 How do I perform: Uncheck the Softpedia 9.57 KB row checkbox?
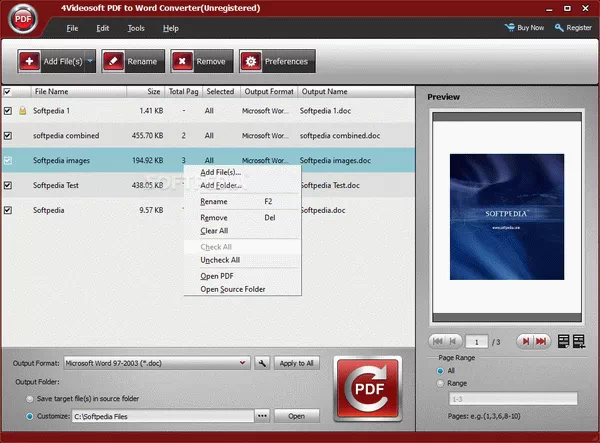(8, 210)
